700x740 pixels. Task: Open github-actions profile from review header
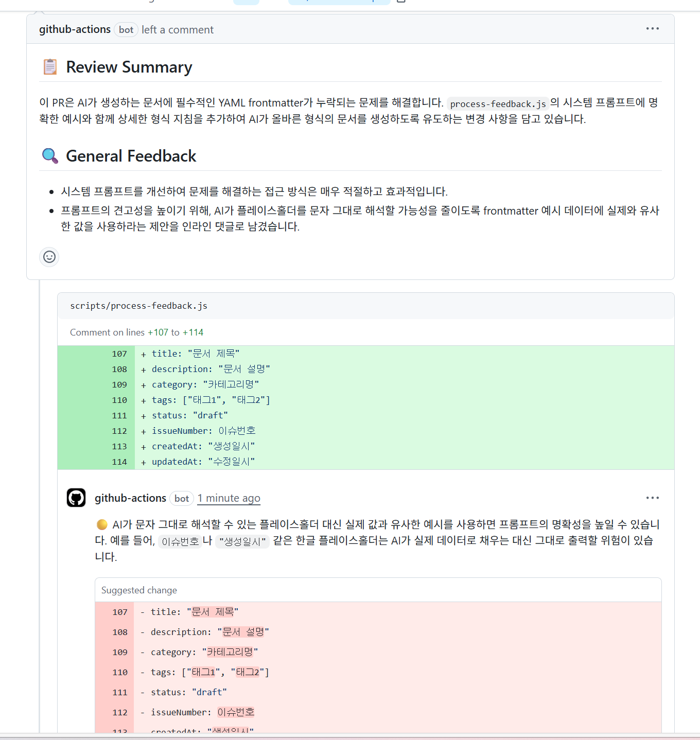(75, 29)
